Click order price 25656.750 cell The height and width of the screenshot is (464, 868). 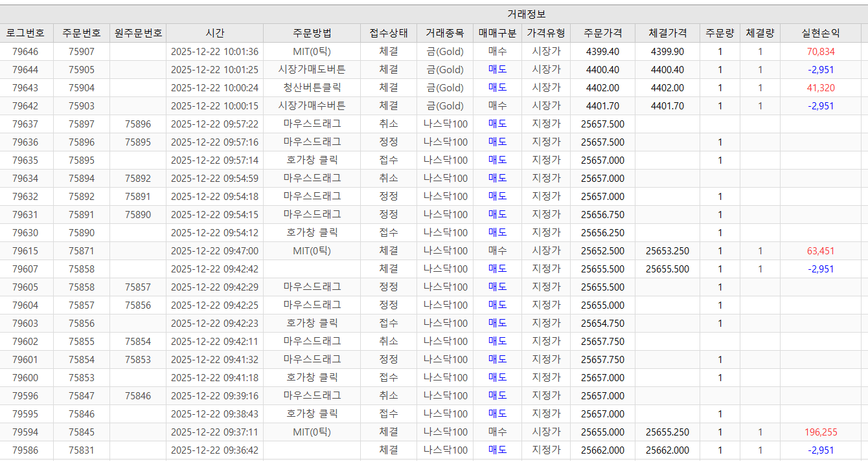(x=602, y=215)
